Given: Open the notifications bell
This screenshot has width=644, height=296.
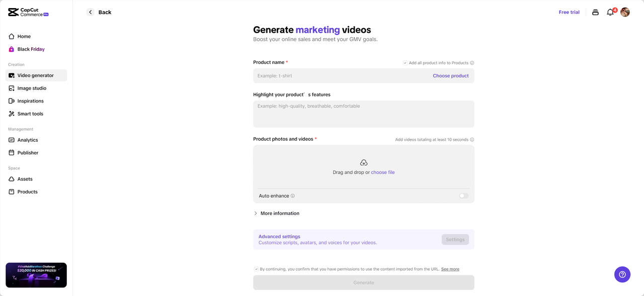Looking at the screenshot, I should point(610,12).
